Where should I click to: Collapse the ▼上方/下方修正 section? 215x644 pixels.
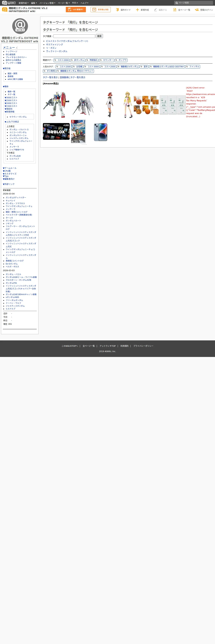click(12, 122)
